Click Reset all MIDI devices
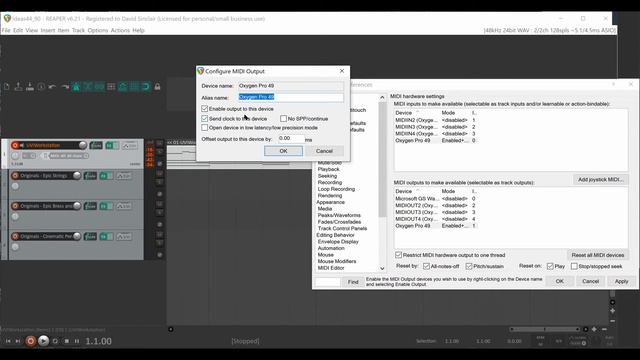This screenshot has width=640, height=360. tap(598, 255)
